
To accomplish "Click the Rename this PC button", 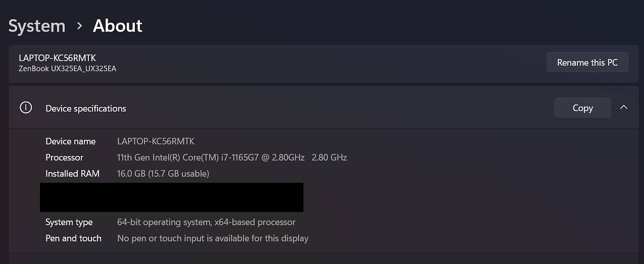I will (587, 63).
